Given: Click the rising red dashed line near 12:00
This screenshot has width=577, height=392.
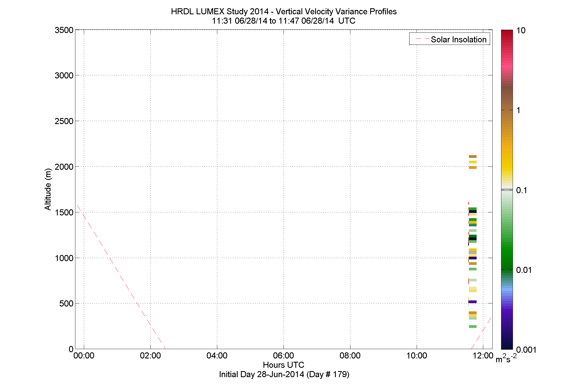Looking at the screenshot, I should pos(481,333).
